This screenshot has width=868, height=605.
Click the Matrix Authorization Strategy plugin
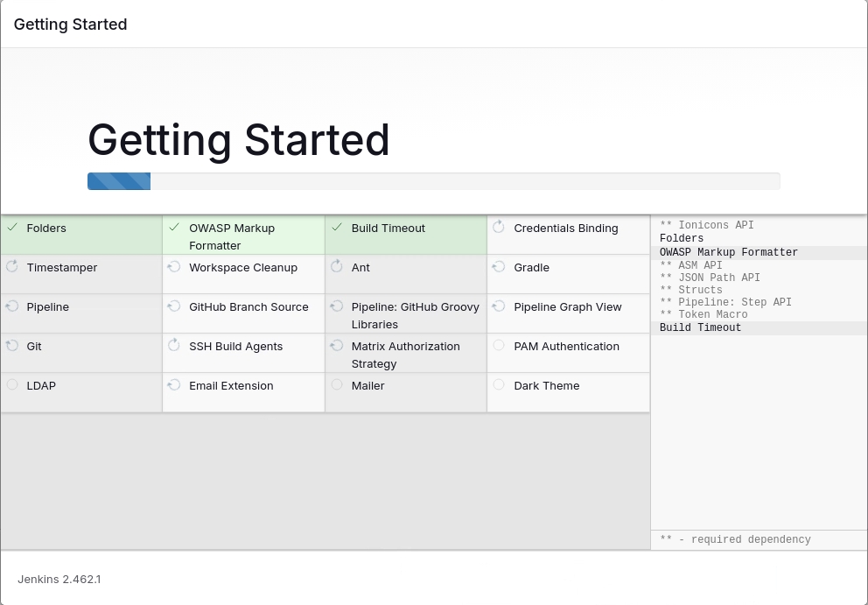[x=405, y=355]
